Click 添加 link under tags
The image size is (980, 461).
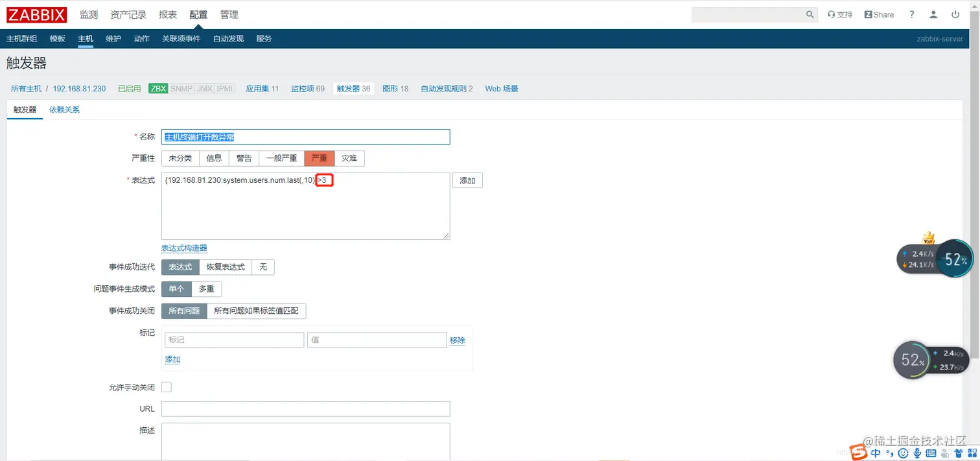tap(172, 359)
